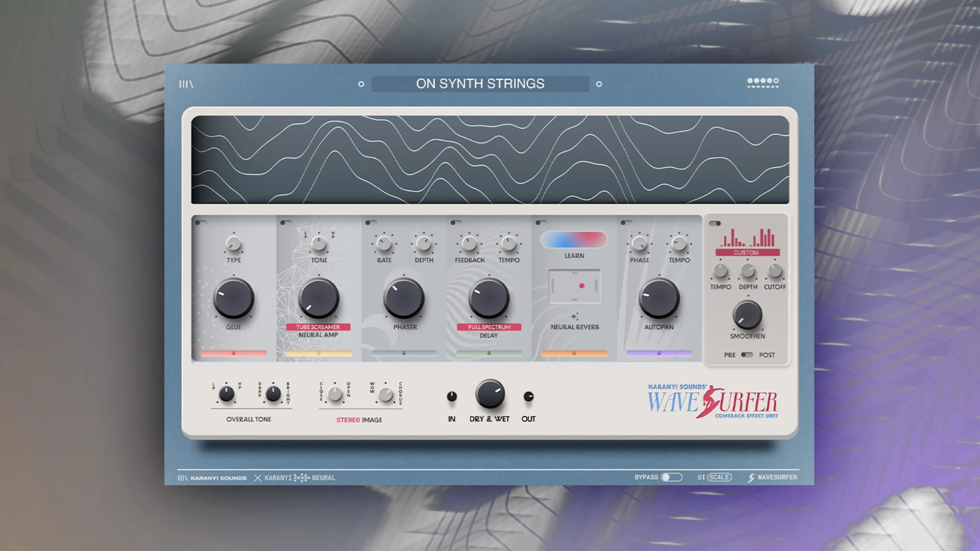Click the red GLUE module order strip
This screenshot has width=980, height=551.
point(234,353)
